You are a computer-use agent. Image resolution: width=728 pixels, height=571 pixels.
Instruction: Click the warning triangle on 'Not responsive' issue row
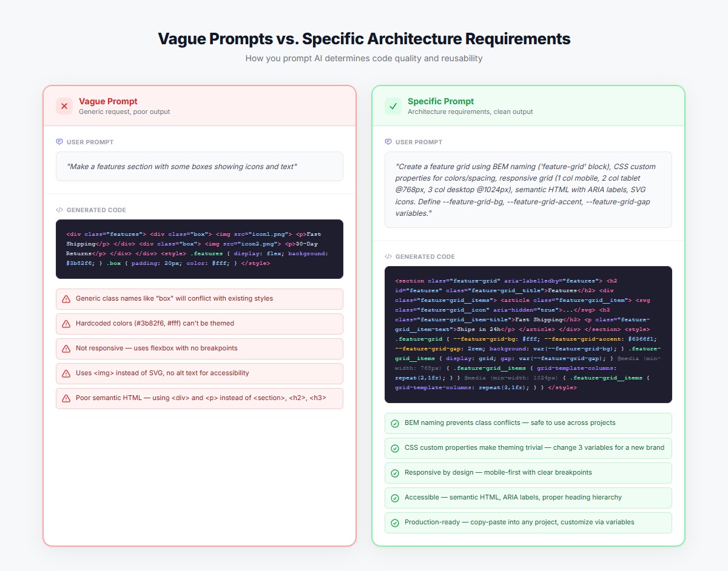click(x=66, y=349)
